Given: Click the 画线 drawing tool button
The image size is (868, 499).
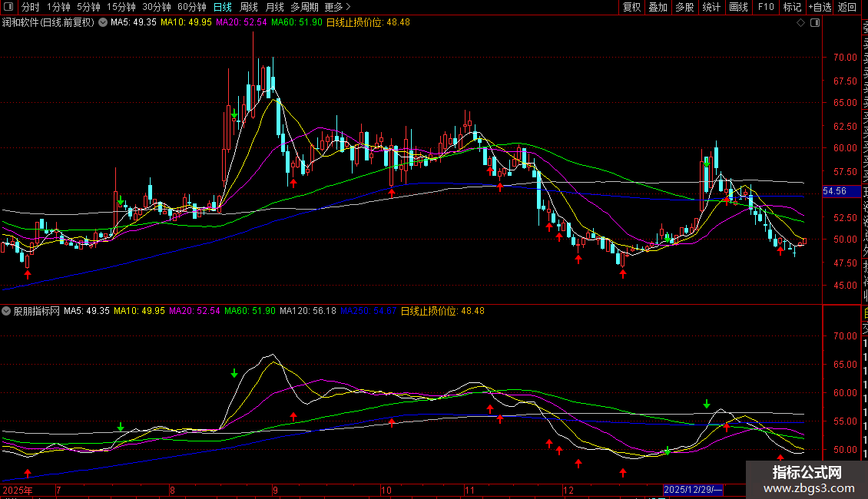Looking at the screenshot, I should click(737, 7).
